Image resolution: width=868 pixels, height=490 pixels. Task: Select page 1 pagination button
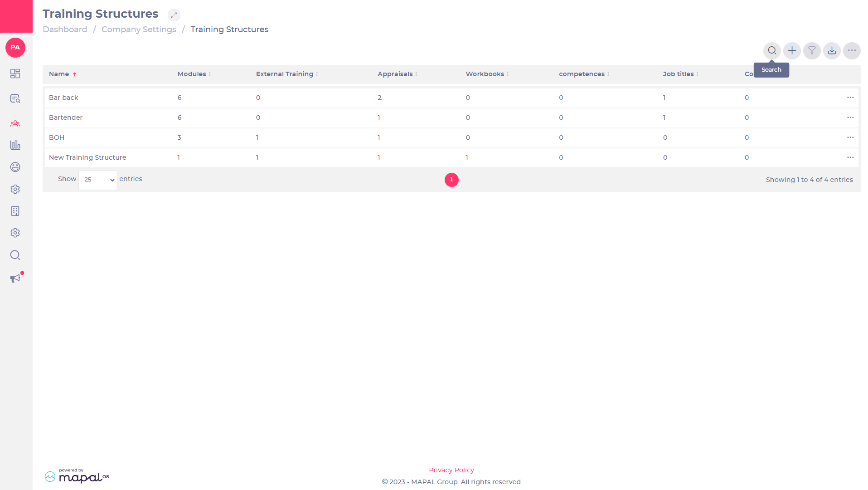coord(451,180)
